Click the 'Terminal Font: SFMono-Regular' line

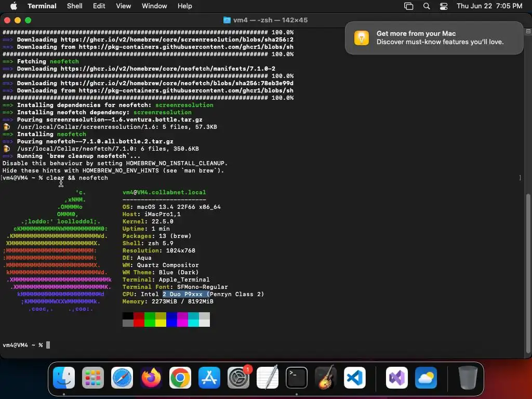coord(175,287)
